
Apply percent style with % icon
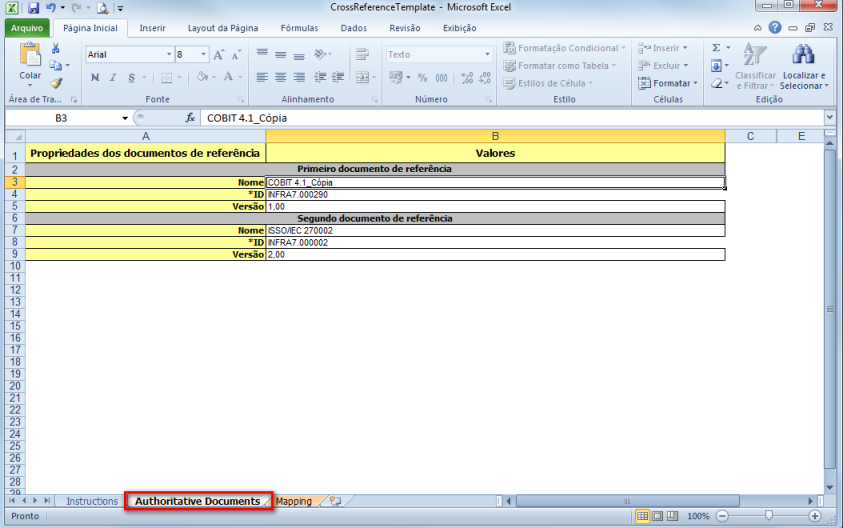(x=423, y=78)
